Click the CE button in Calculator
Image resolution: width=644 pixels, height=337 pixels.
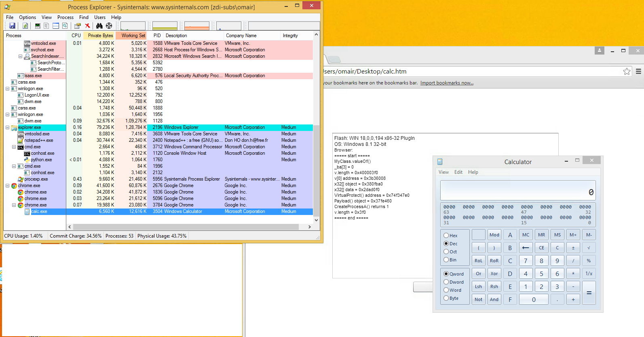[541, 248]
